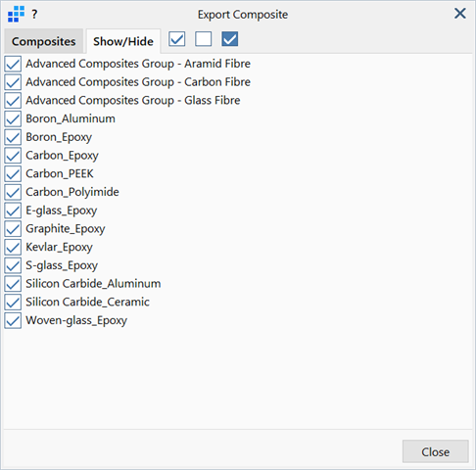Toggle the Boron_Aluminum checkbox
476x470 pixels.
tap(13, 118)
